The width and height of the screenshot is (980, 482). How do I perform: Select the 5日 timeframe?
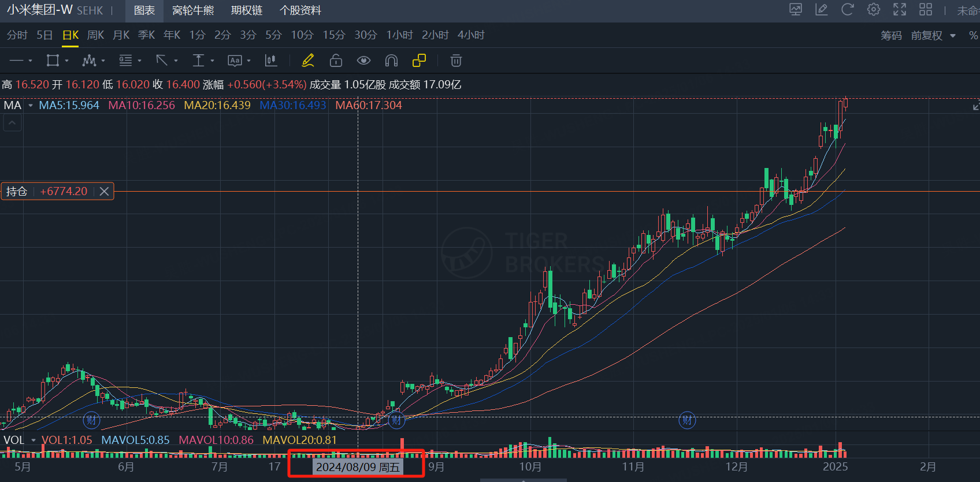(44, 35)
